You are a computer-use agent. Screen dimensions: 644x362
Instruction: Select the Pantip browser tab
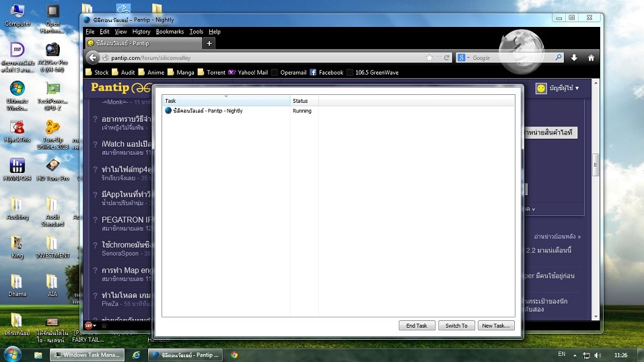point(144,43)
